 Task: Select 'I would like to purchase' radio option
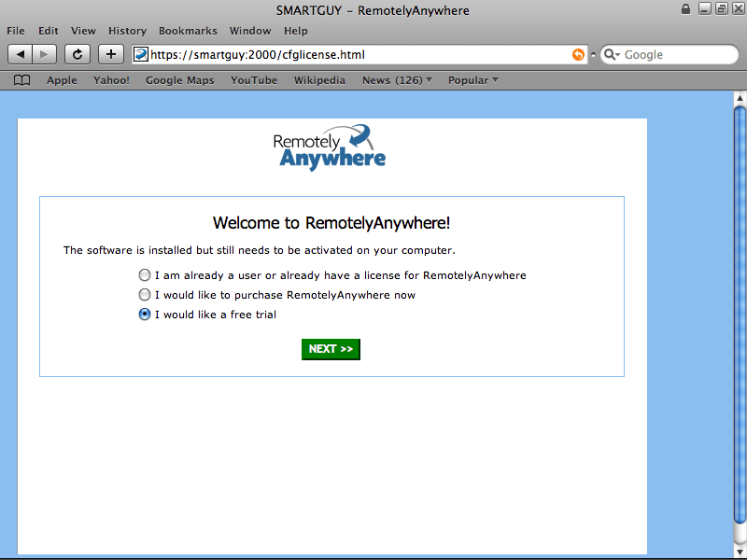145,295
